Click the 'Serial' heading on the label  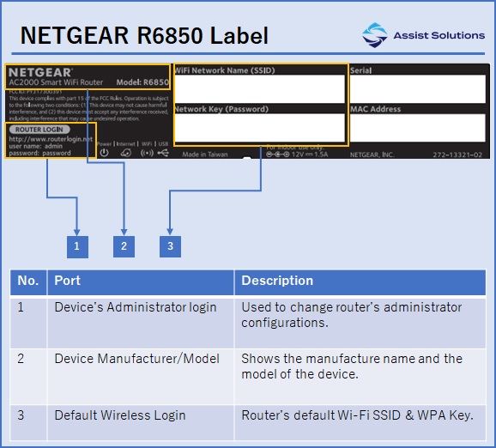point(361,70)
